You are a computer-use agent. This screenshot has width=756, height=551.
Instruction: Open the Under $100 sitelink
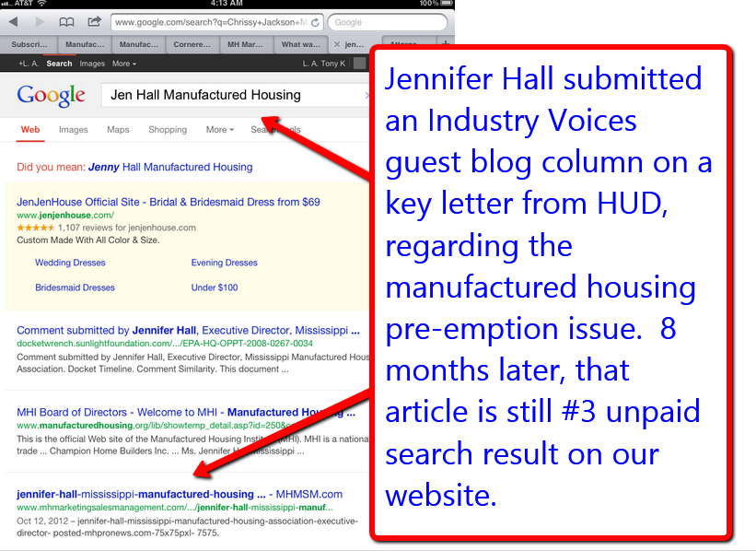[x=215, y=287]
